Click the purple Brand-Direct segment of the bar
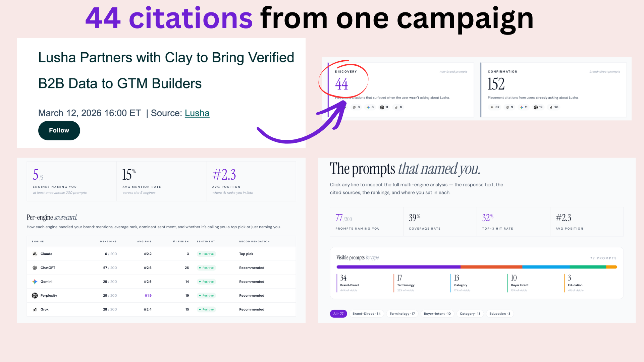This screenshot has height=362, width=644. pyautogui.click(x=398, y=267)
